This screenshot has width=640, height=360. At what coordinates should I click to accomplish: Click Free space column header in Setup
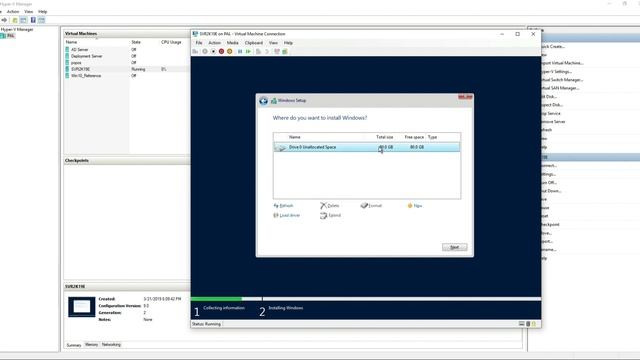[414, 137]
